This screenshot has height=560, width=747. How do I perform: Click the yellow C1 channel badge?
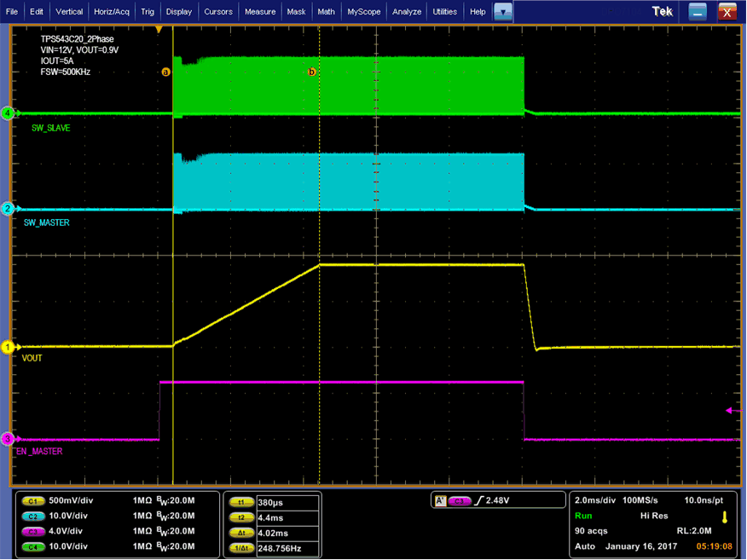(35, 503)
